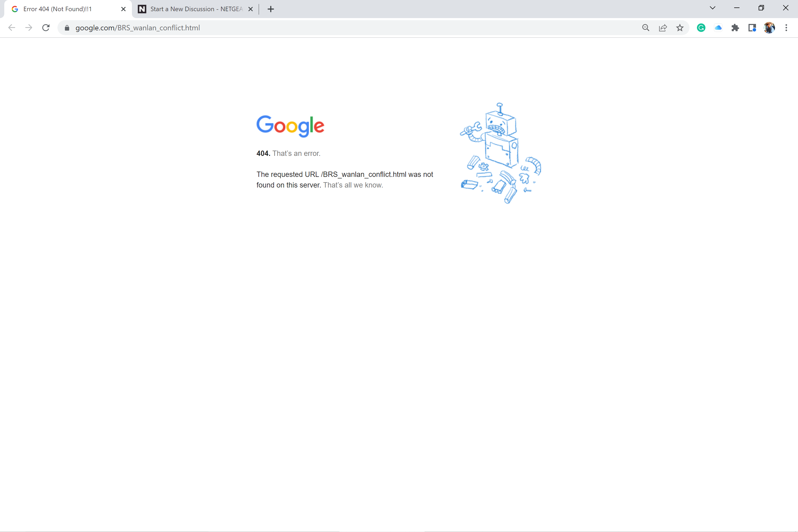The width and height of the screenshot is (798, 532).
Task: Close the Error 404 tab
Action: pos(123,9)
